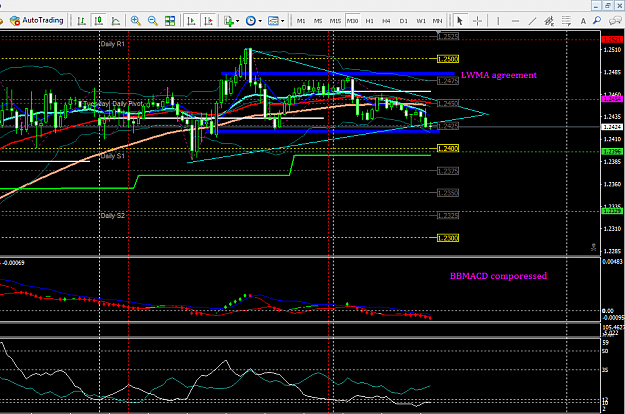Click the 'LWMA agreement' chart label

coord(499,75)
